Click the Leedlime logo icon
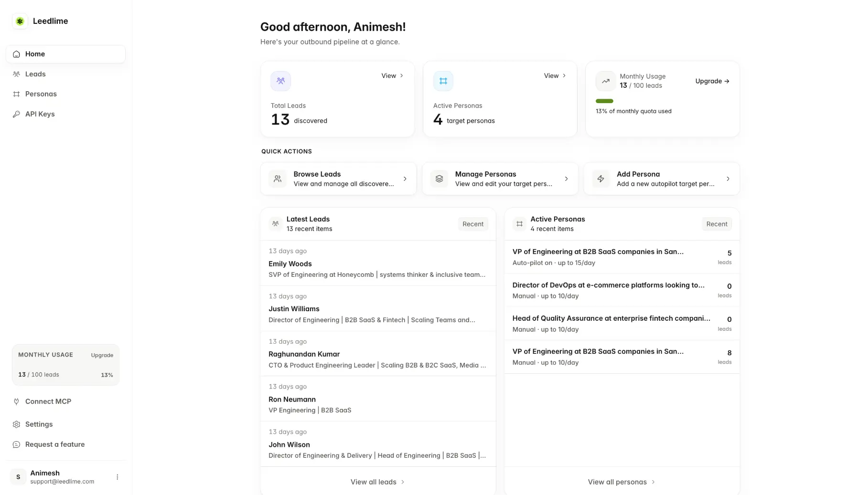This screenshot has height=495, width=868. click(x=20, y=21)
